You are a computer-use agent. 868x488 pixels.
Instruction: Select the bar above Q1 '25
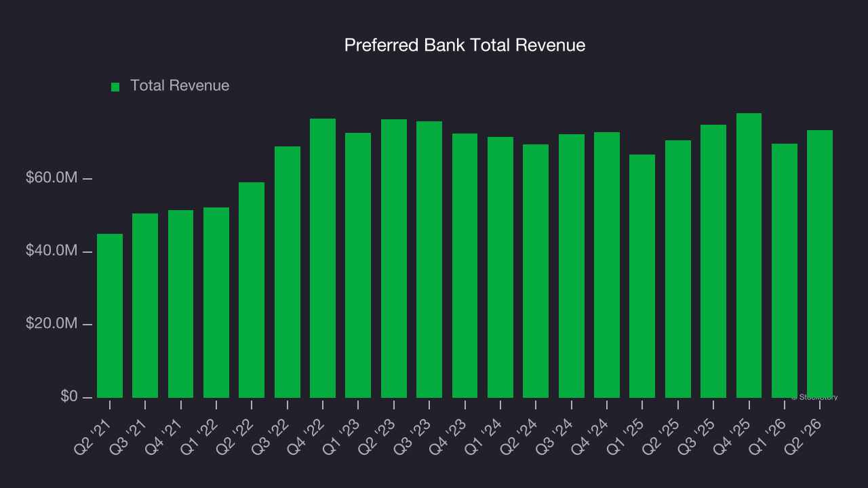pyautogui.click(x=642, y=276)
